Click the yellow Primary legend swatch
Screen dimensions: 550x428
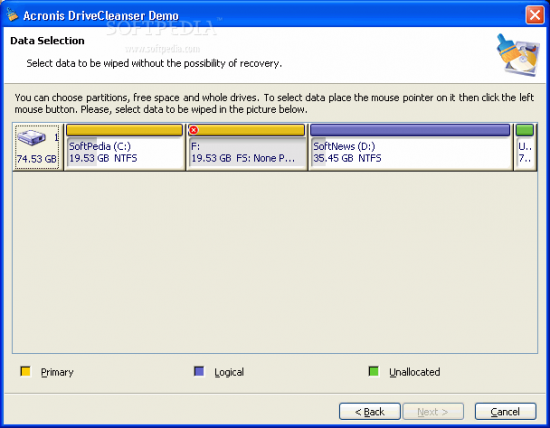click(25, 371)
